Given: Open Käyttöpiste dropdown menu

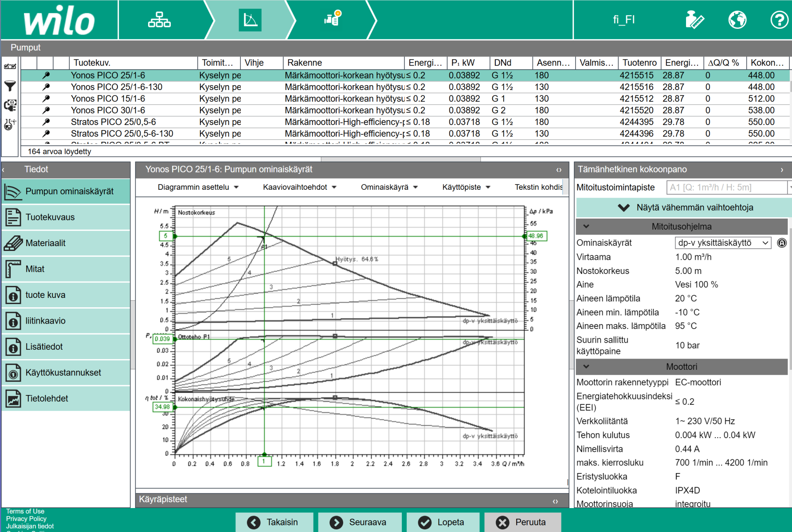Looking at the screenshot, I should click(466, 187).
